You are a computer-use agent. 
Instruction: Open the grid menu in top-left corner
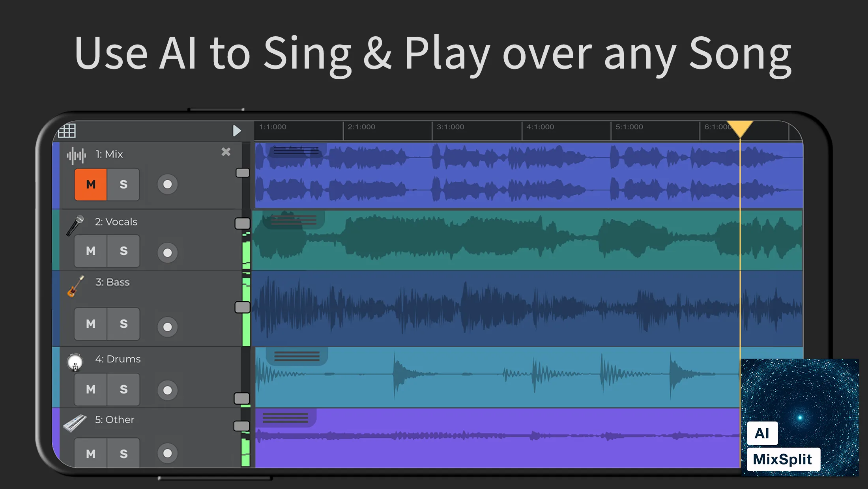click(x=66, y=130)
